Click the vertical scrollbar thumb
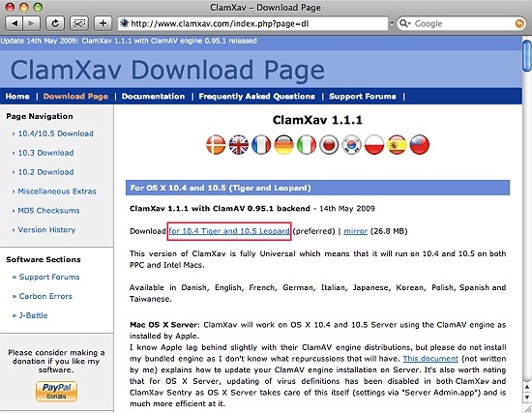This screenshot has width=532, height=413. click(x=526, y=56)
